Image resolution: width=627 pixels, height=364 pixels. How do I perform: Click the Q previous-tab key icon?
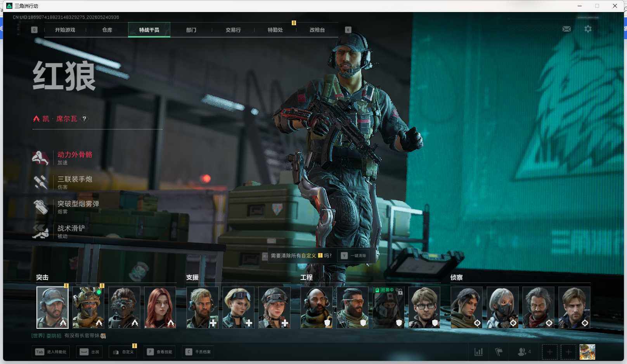pos(34,30)
